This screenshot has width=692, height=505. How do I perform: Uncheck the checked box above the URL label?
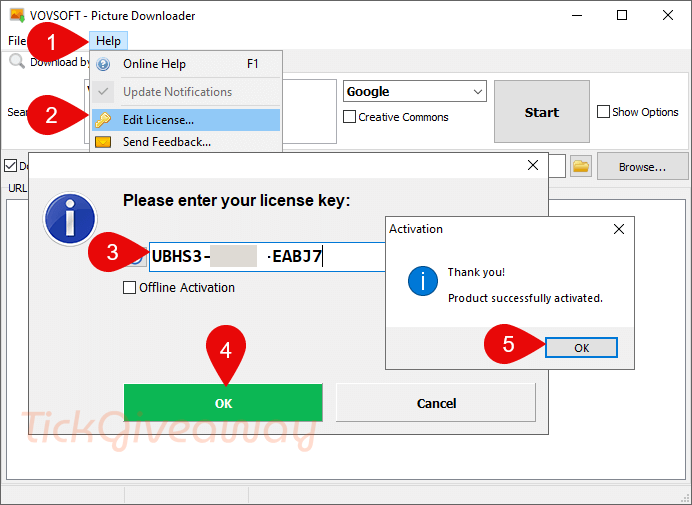pyautogui.click(x=10, y=166)
